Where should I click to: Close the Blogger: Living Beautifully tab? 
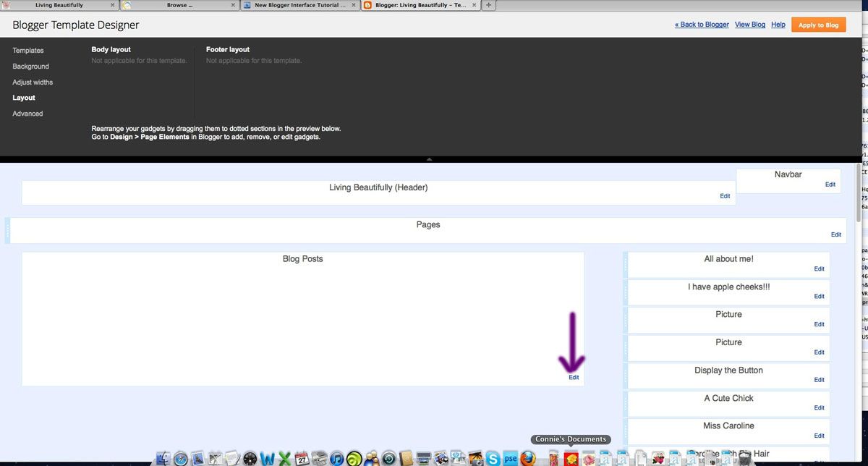click(x=474, y=5)
